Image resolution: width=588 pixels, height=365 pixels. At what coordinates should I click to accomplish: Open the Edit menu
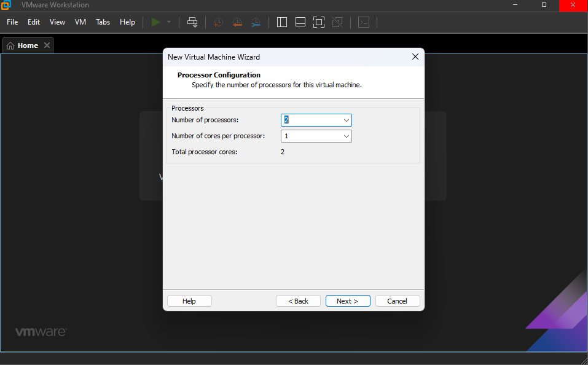pyautogui.click(x=34, y=22)
